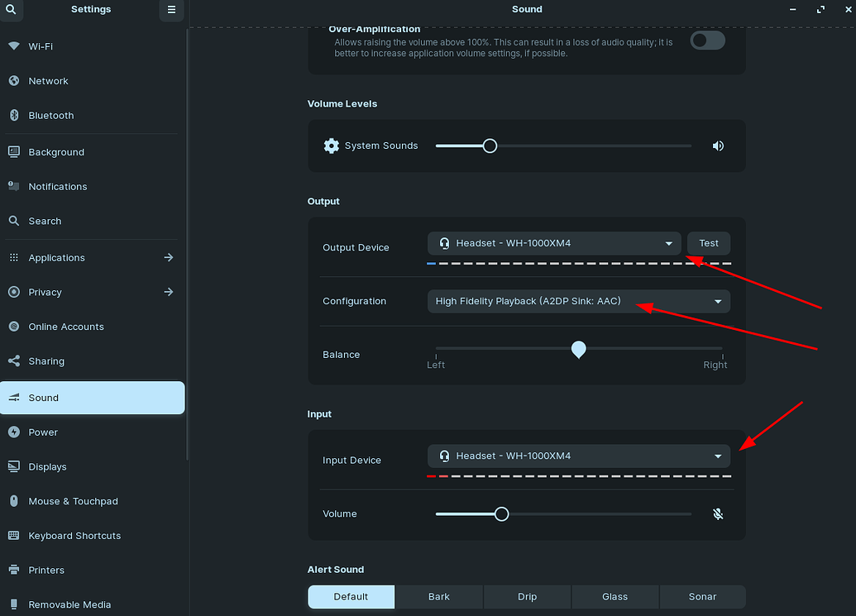Select the Keyboard Shortcuts panel

pyautogui.click(x=93, y=535)
